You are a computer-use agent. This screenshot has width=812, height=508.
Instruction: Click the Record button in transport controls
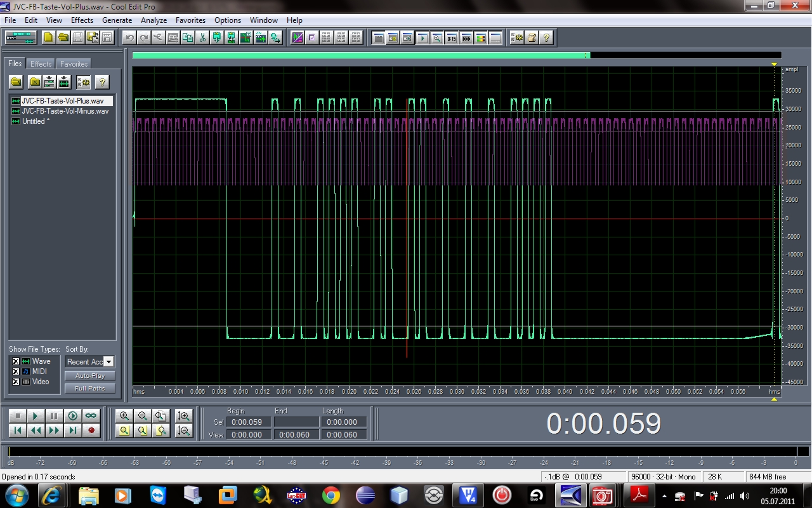pos(91,431)
